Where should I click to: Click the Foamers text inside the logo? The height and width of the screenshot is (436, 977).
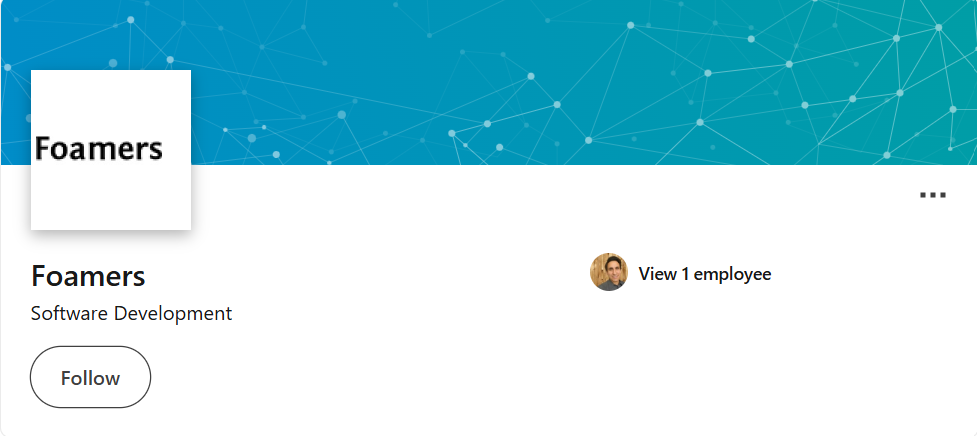coord(98,148)
